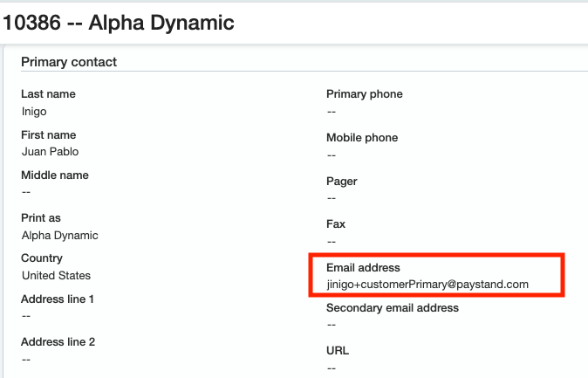The height and width of the screenshot is (378, 588).
Task: Select the Print as value 'Alpha Dynamic'
Action: [x=60, y=236]
